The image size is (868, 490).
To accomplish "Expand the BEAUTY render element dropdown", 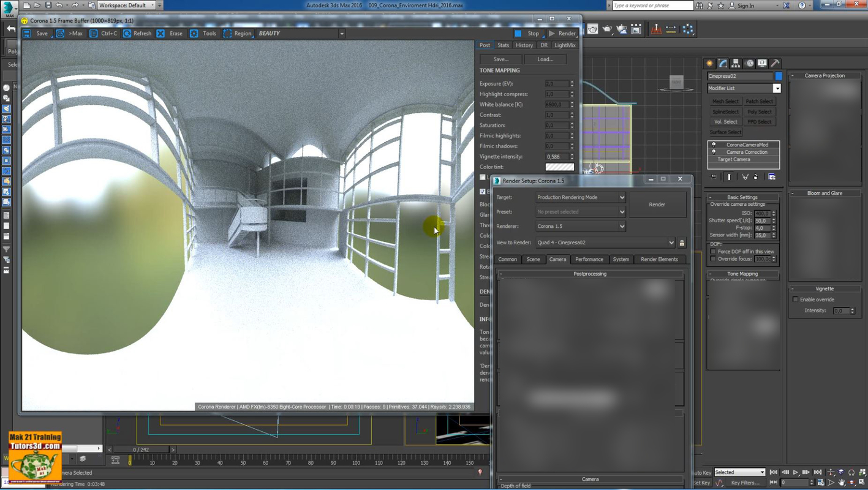I will (x=341, y=33).
